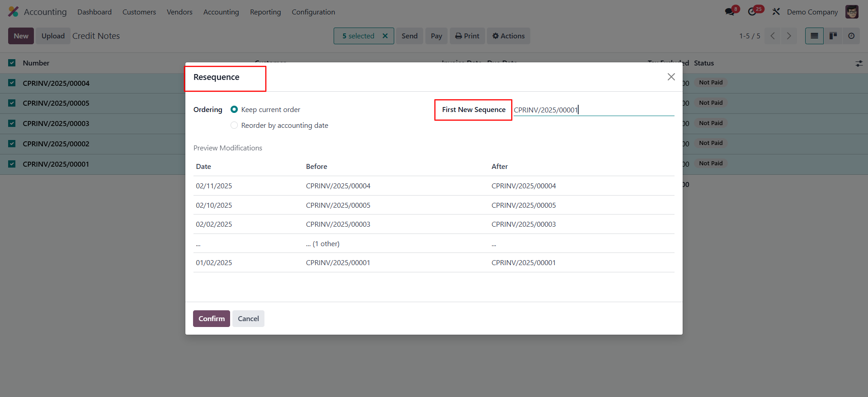The image size is (868, 397).
Task: Confirm the resequence
Action: pos(211,319)
